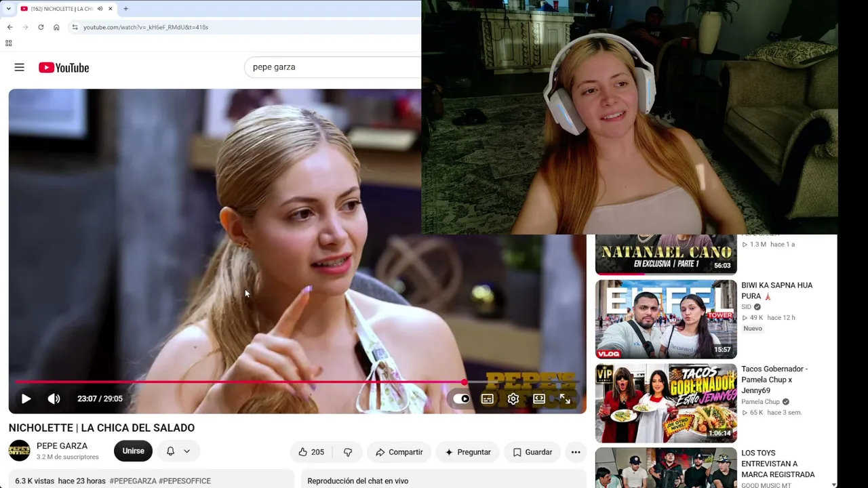Image resolution: width=868 pixels, height=488 pixels.
Task: Click the URL address bar
Action: click(x=244, y=27)
